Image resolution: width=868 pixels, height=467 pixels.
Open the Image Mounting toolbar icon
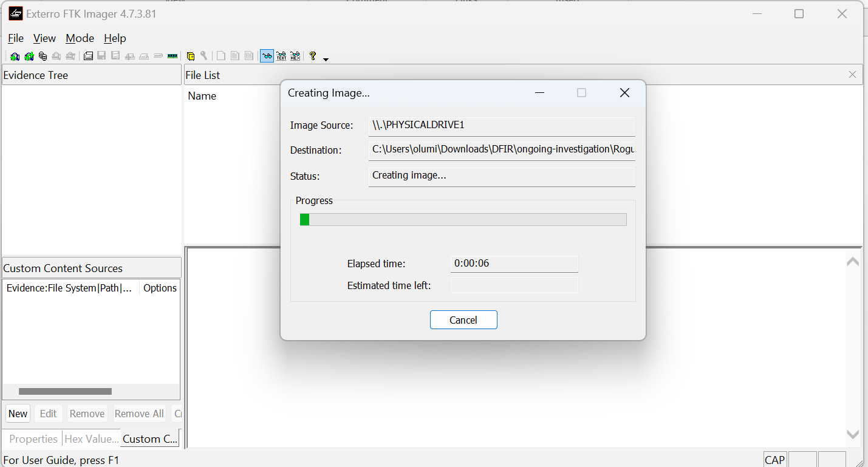coord(43,56)
